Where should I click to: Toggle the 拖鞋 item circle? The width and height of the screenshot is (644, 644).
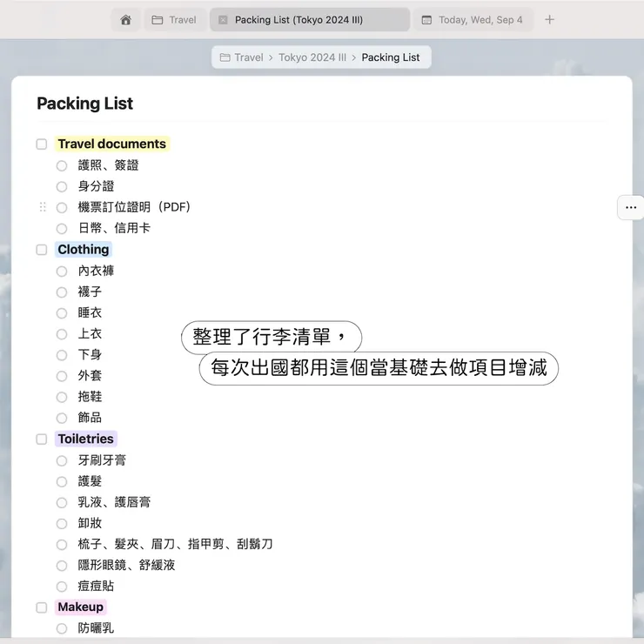(x=62, y=397)
